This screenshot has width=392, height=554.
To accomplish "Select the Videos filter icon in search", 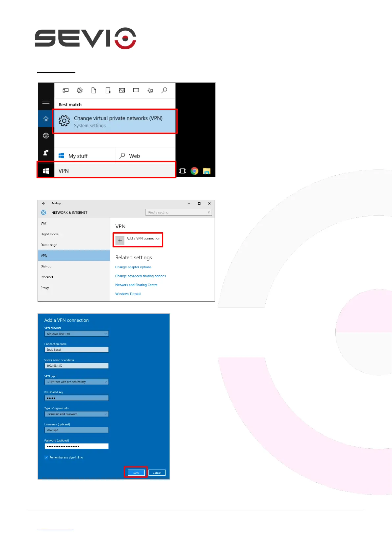I will point(136,90).
